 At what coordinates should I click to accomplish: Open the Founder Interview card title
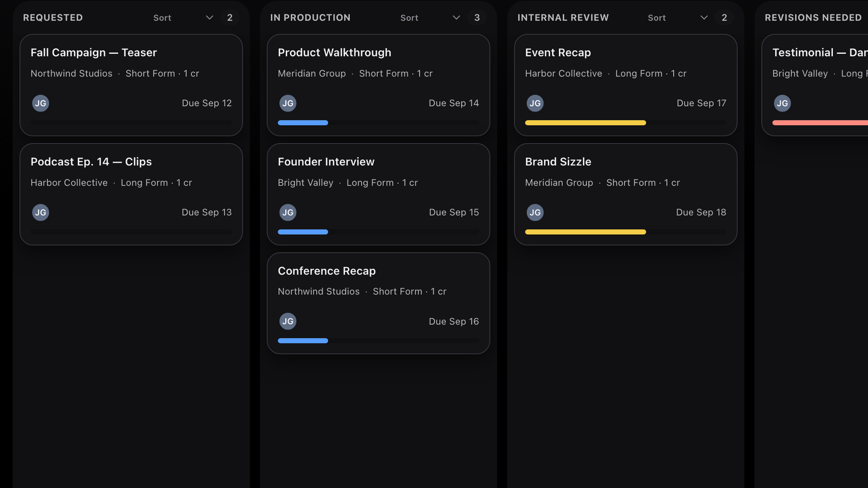coord(326,162)
